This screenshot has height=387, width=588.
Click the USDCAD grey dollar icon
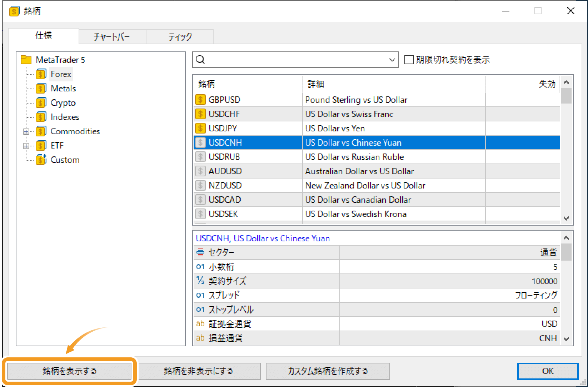tap(200, 200)
